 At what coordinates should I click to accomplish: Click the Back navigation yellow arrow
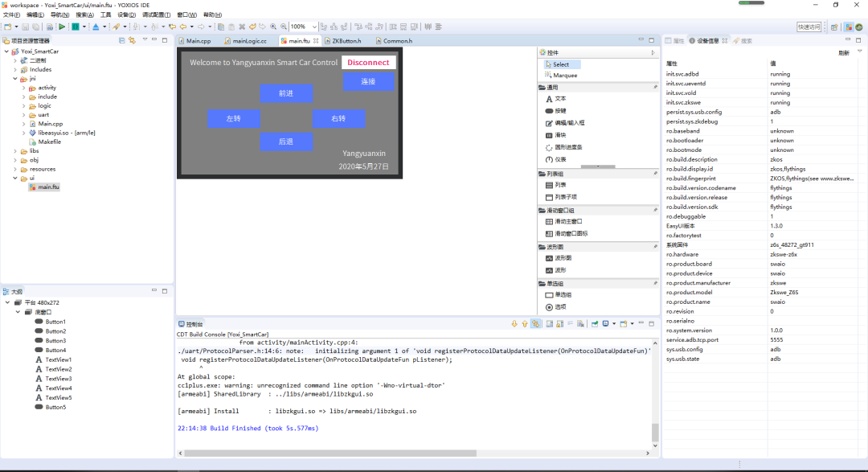coord(182,27)
